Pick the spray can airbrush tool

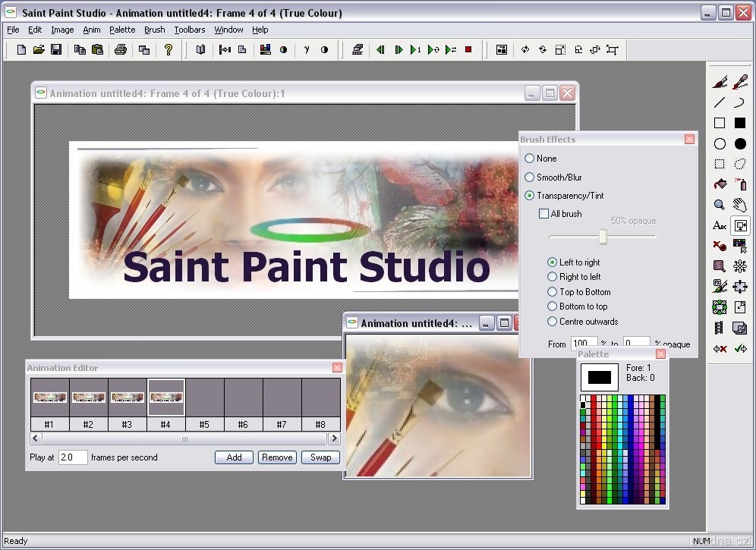click(740, 184)
